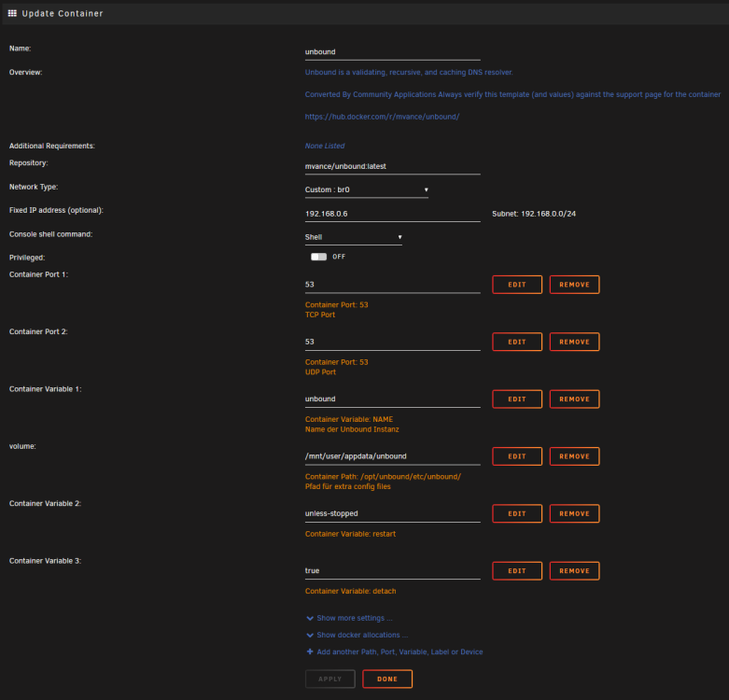Click the volume path input field
The height and width of the screenshot is (700, 729).
392,456
